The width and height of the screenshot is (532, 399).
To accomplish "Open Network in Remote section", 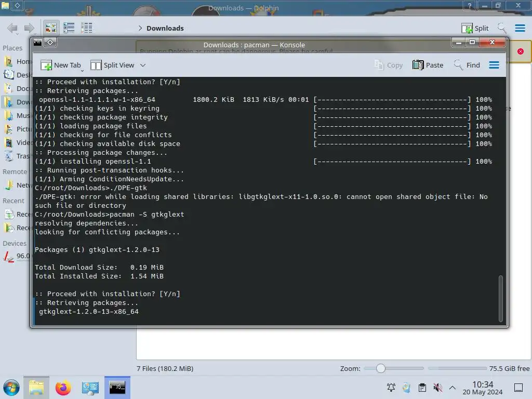I will (18, 185).
